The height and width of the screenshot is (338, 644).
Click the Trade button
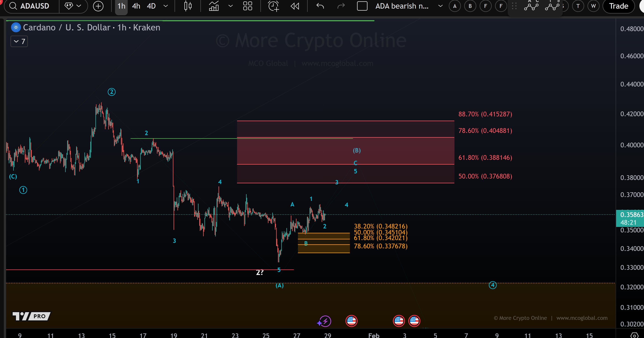618,6
